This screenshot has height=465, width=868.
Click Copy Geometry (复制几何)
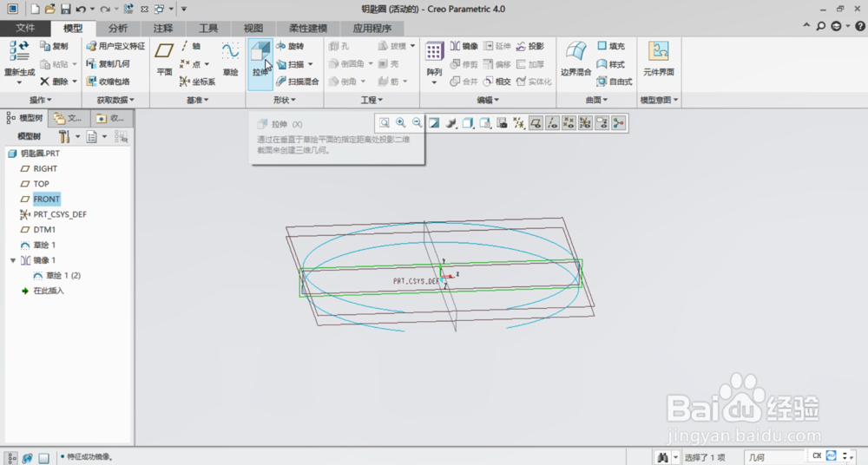(108, 64)
